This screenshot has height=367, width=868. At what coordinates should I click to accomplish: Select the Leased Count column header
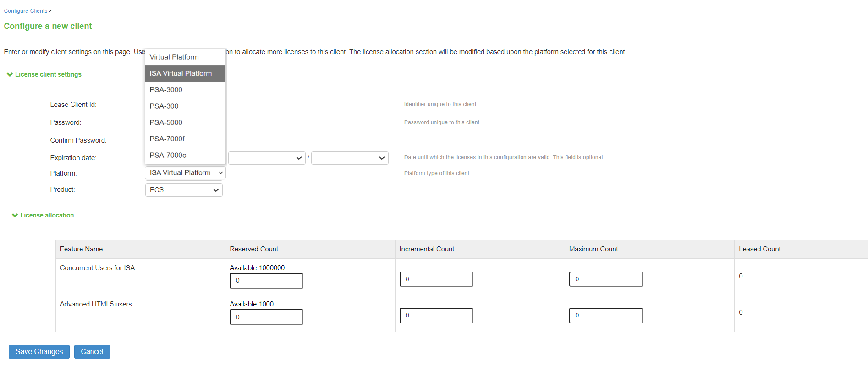801,249
